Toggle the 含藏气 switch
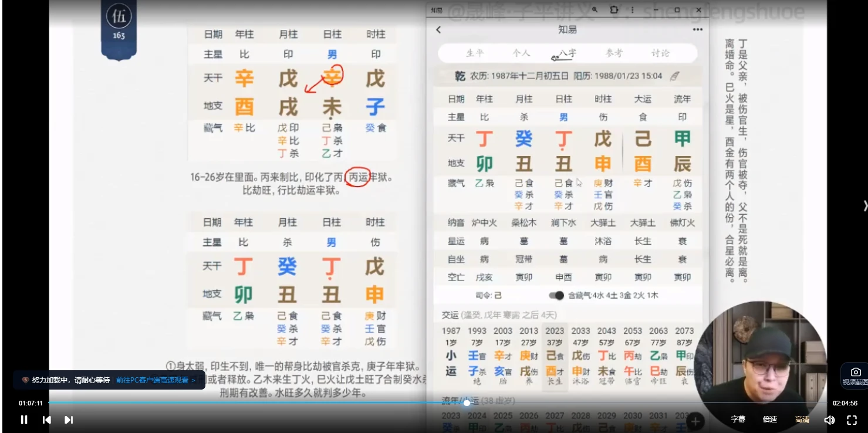Viewport: 868px width, 433px height. (x=556, y=296)
